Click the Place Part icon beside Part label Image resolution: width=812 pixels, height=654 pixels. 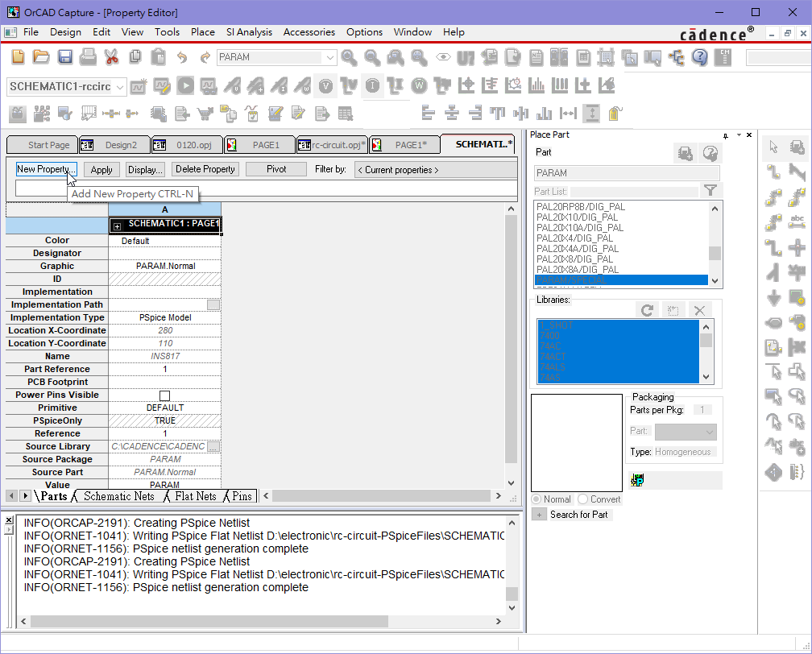click(685, 153)
